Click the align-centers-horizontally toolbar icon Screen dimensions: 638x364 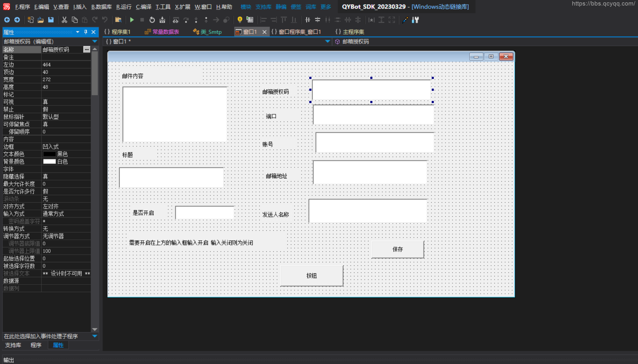pyautogui.click(x=318, y=20)
